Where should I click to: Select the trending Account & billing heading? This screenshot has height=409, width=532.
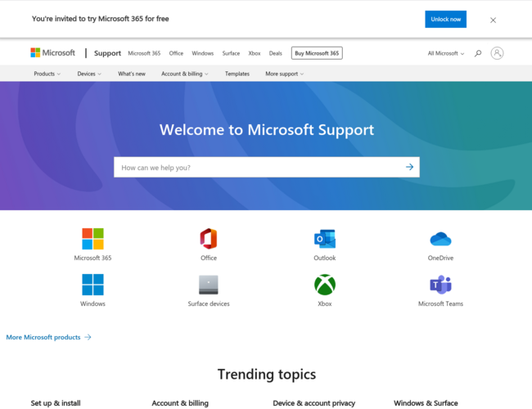[180, 403]
